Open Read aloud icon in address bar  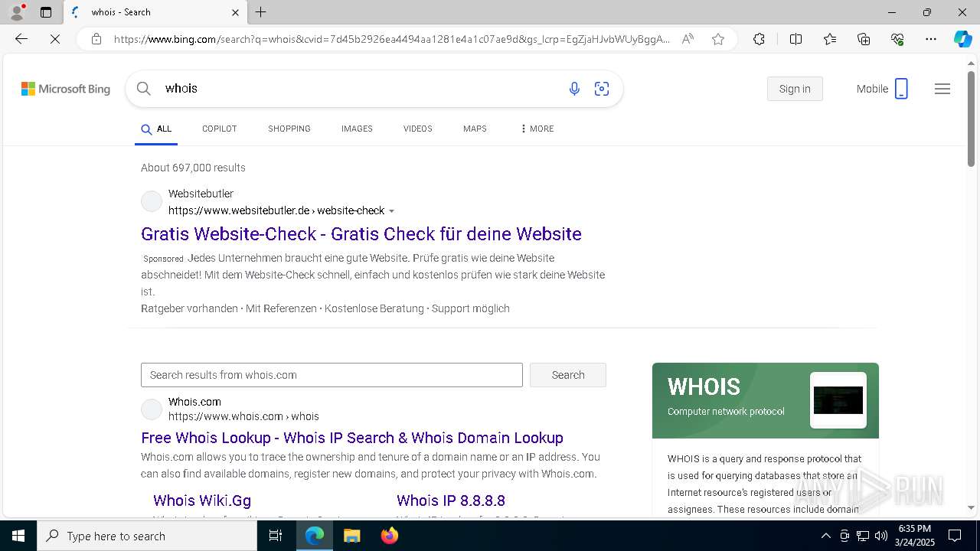(688, 39)
